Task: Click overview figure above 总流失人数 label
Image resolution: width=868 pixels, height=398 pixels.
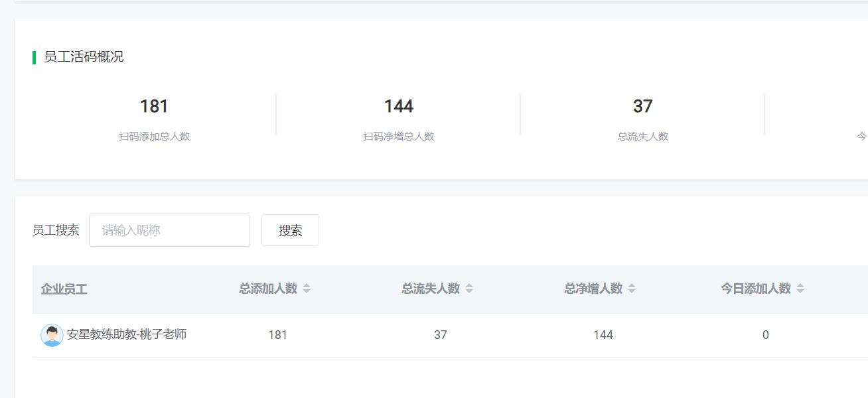Action: (643, 106)
